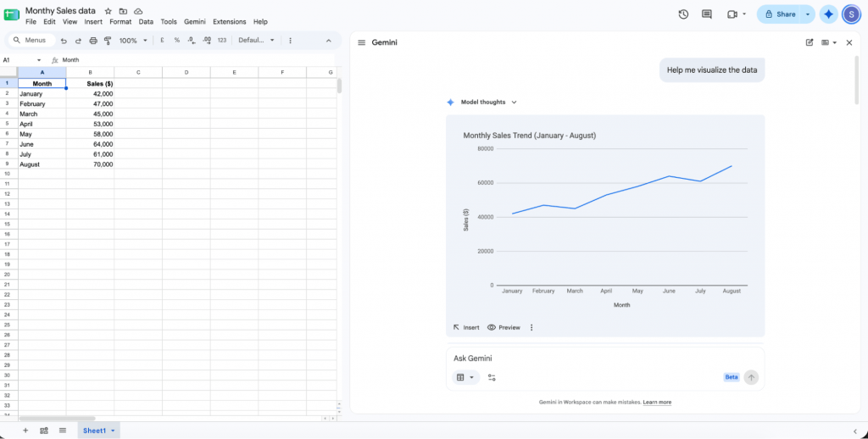Search the Menus box
The height and width of the screenshot is (439, 868).
coord(31,41)
